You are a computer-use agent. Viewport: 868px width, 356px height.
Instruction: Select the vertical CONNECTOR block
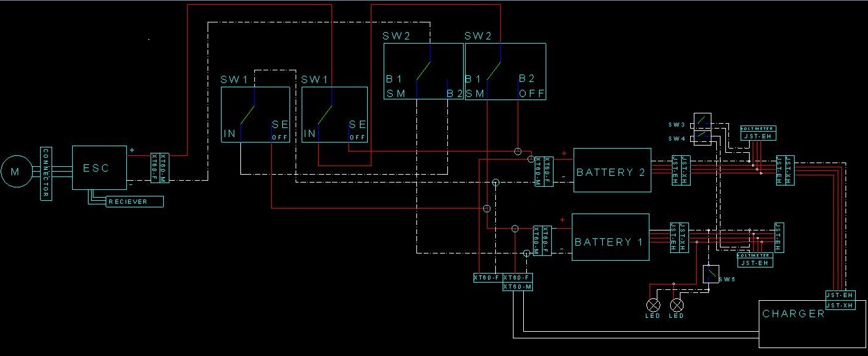(46, 173)
